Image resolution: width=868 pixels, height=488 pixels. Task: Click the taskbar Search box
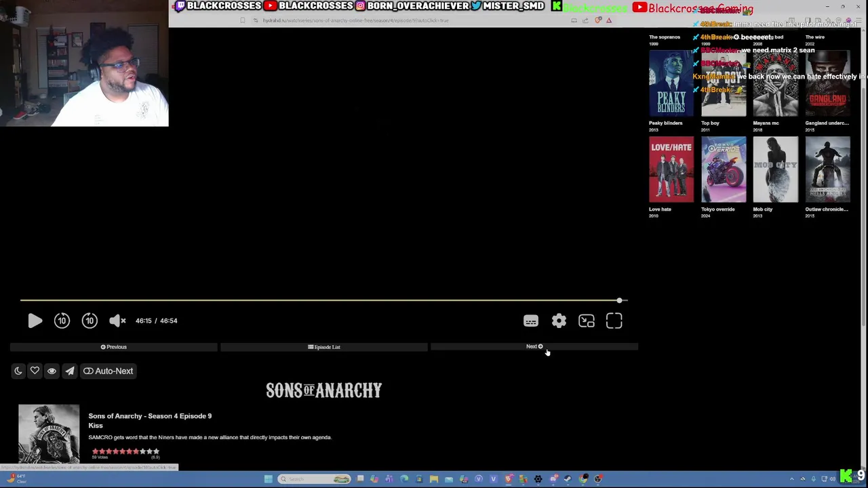314,479
